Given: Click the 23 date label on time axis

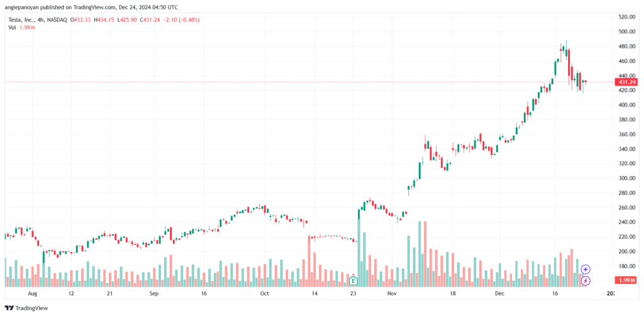Looking at the screenshot, I should click(353, 294).
